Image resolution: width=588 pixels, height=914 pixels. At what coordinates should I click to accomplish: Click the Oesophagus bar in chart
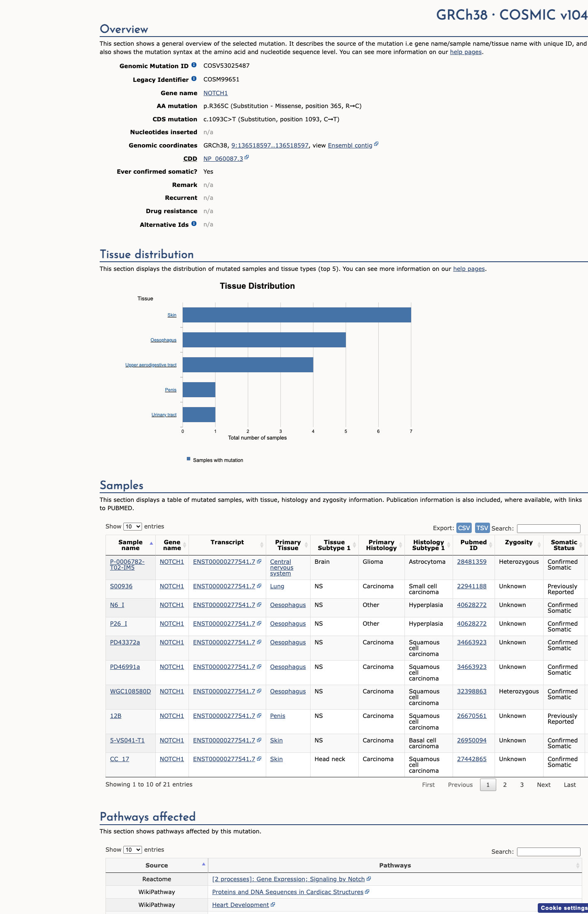(x=264, y=340)
